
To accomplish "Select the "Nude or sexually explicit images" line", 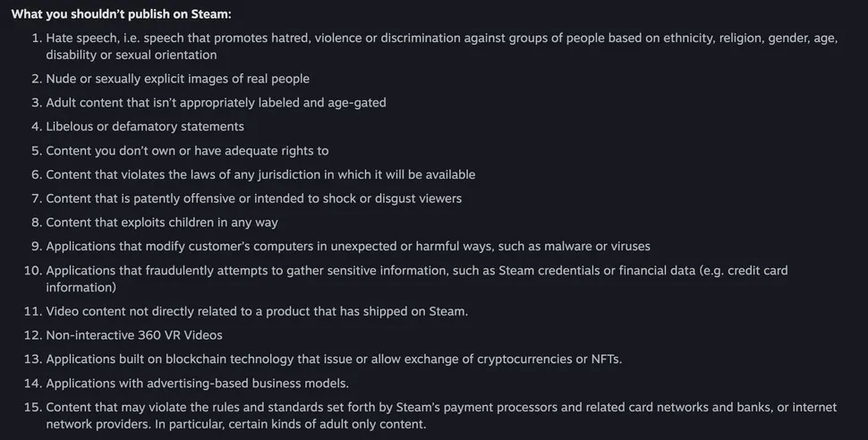I will (x=177, y=79).
